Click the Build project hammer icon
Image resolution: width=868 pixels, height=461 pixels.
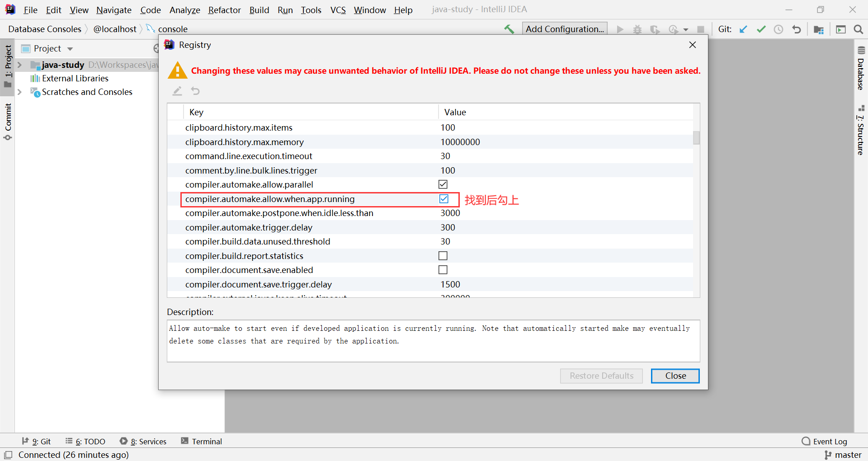(509, 29)
